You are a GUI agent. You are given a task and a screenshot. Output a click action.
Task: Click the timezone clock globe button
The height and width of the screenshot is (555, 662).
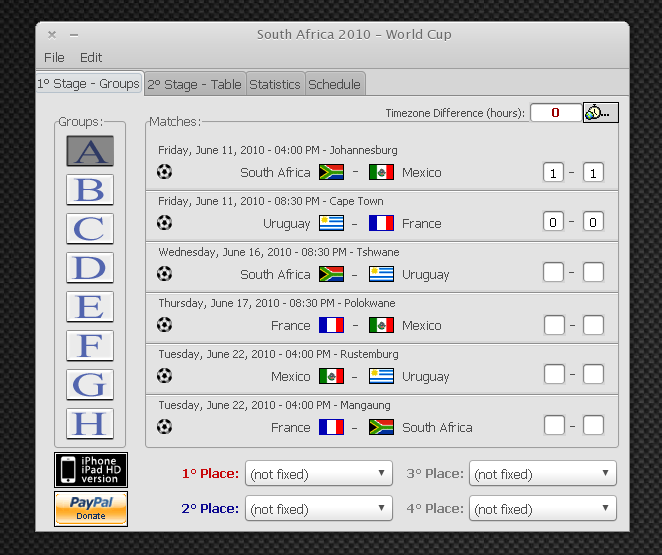[601, 112]
